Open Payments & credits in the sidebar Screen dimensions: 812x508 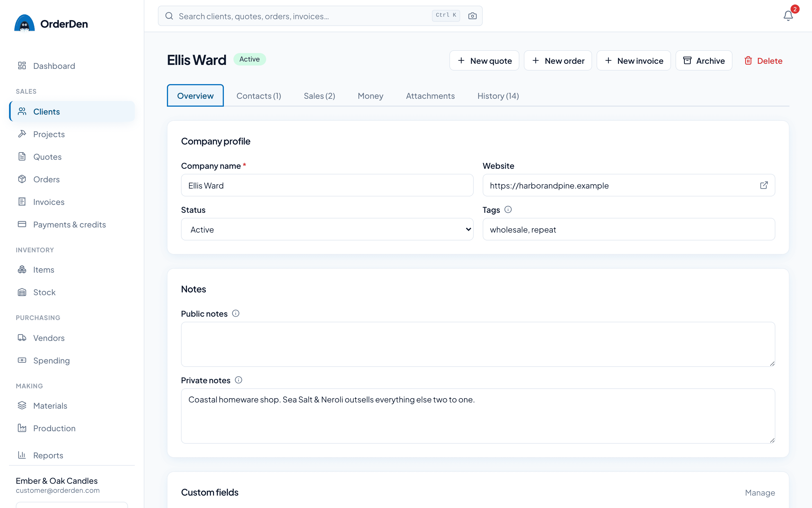tap(72, 224)
